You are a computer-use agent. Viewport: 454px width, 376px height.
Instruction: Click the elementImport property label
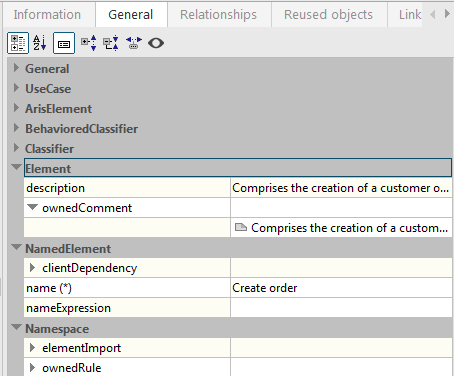pos(82,348)
